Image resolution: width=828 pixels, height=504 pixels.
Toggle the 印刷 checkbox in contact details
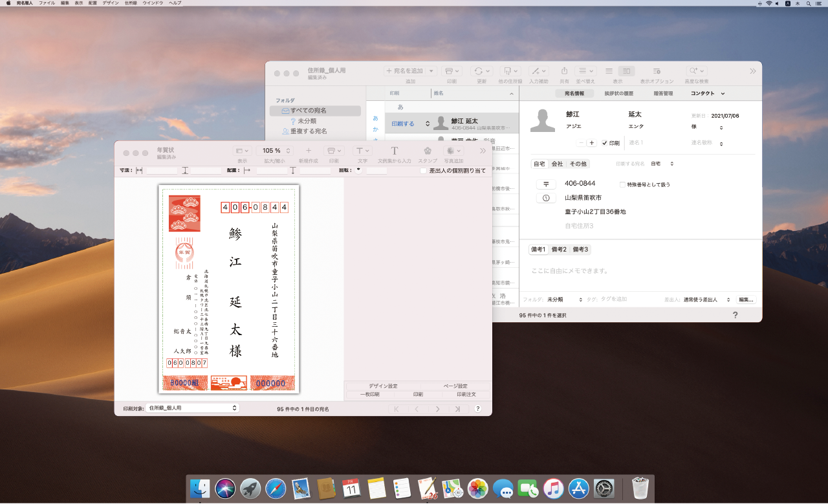click(x=604, y=143)
